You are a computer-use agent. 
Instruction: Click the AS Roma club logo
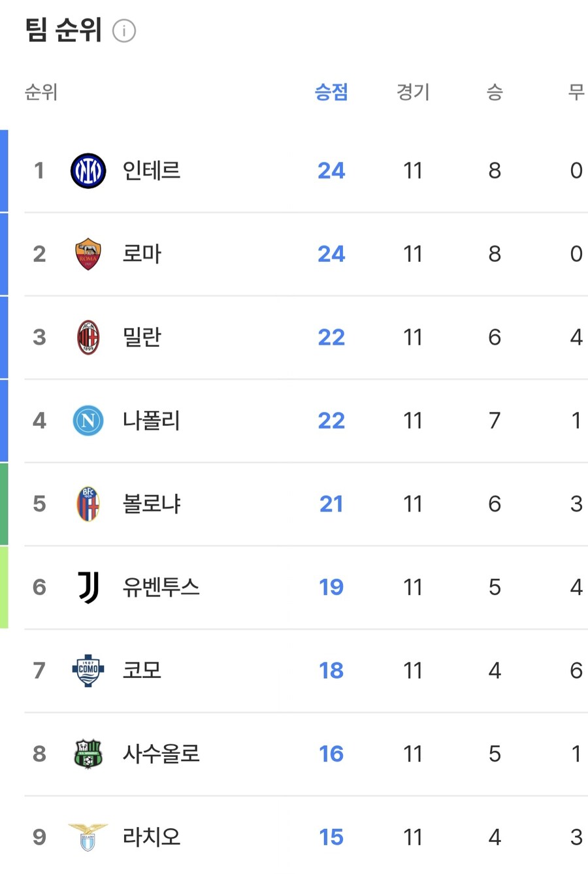pos(88,254)
